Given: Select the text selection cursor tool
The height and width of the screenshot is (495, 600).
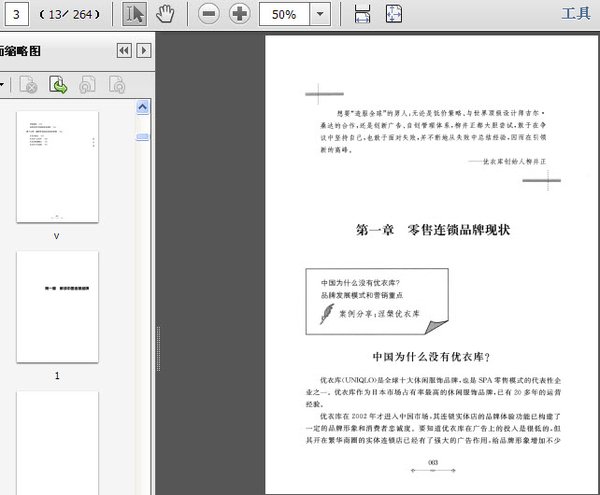Looking at the screenshot, I should [x=135, y=14].
